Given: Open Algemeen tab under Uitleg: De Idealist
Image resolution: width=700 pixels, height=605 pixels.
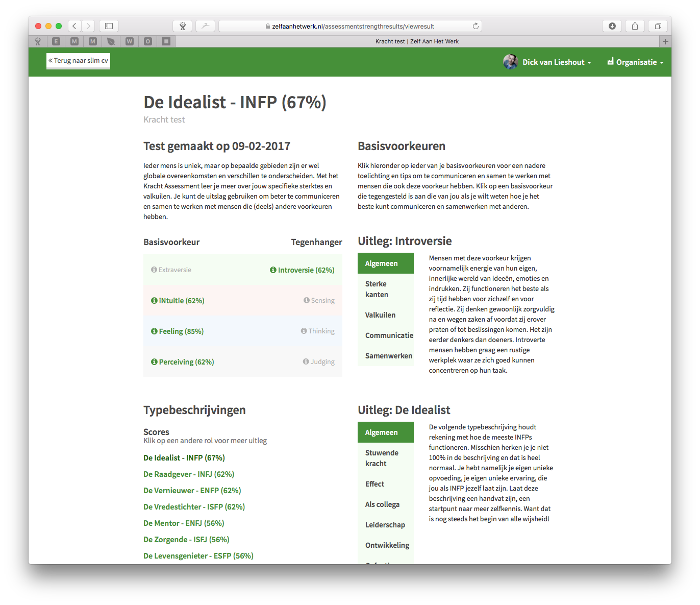Looking at the screenshot, I should (x=386, y=432).
